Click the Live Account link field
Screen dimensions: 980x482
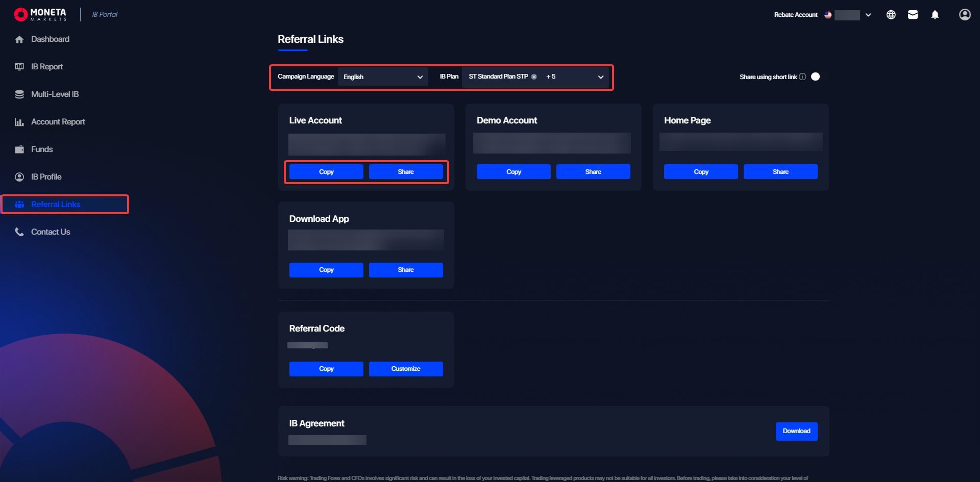tap(366, 144)
